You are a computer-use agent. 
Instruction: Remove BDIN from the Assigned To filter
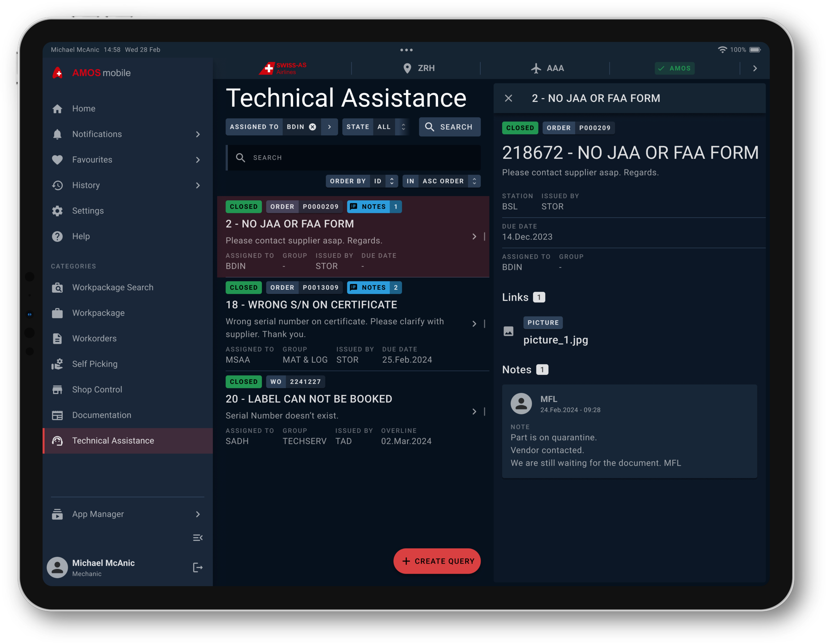[x=312, y=127]
